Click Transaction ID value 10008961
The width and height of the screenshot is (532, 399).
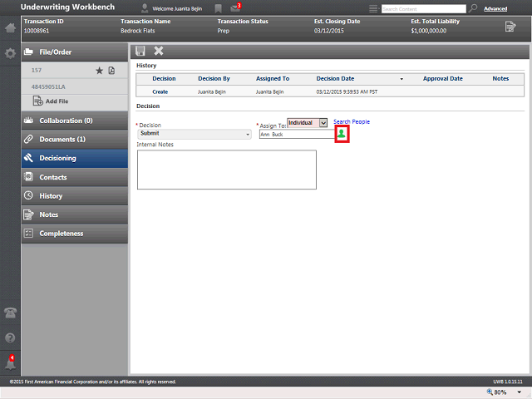37,31
